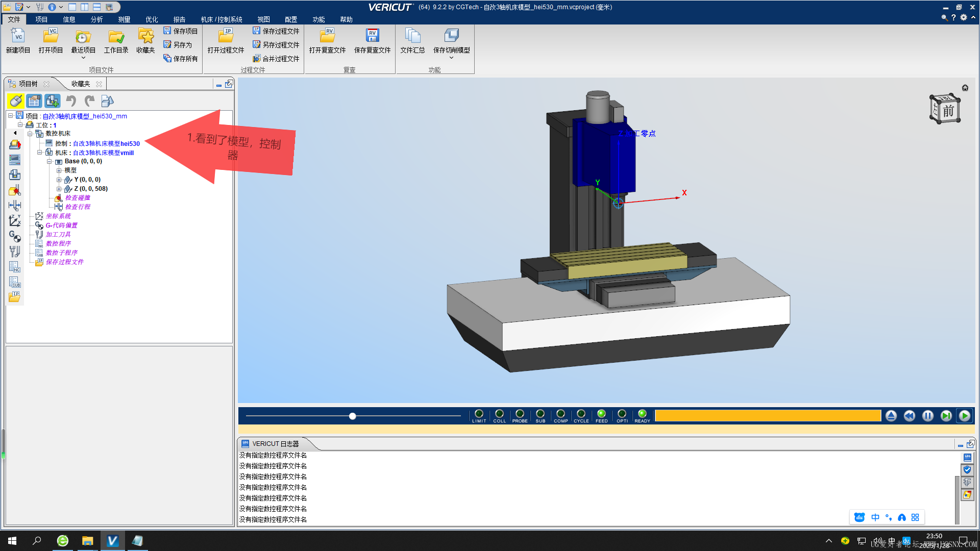Image resolution: width=980 pixels, height=551 pixels.
Task: Click 另存过程文件 button
Action: point(276,45)
